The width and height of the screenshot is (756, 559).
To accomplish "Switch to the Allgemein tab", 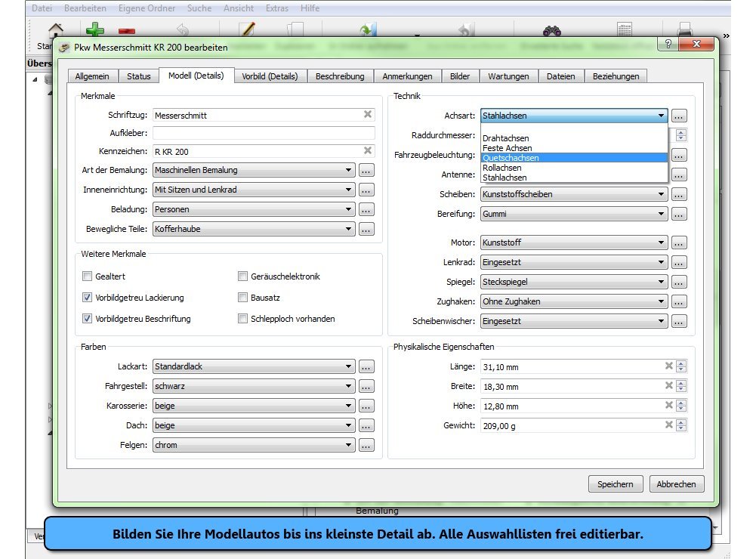I will [92, 76].
